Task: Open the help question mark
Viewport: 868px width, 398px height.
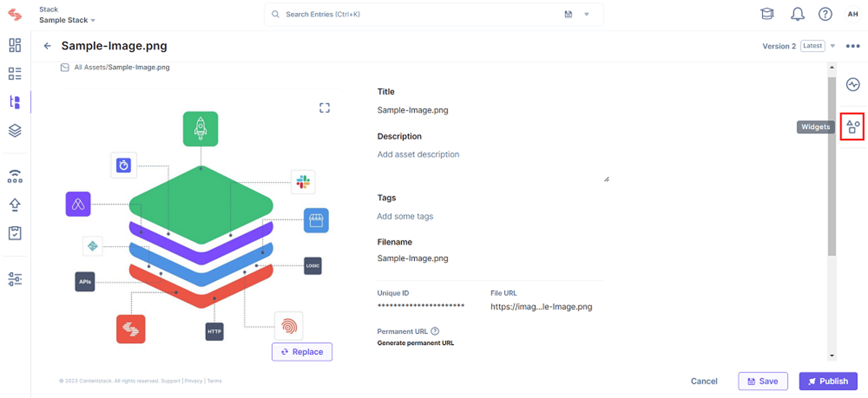Action: 825,14
